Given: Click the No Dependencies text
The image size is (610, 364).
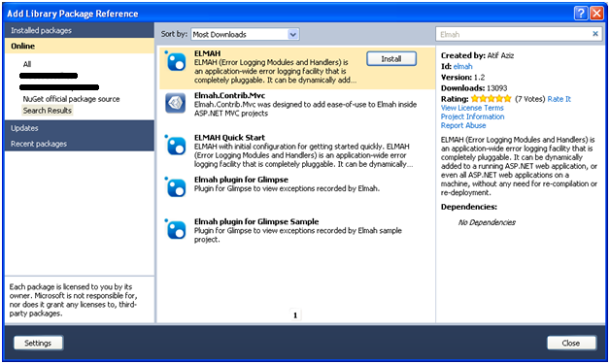Looking at the screenshot, I should 487,222.
